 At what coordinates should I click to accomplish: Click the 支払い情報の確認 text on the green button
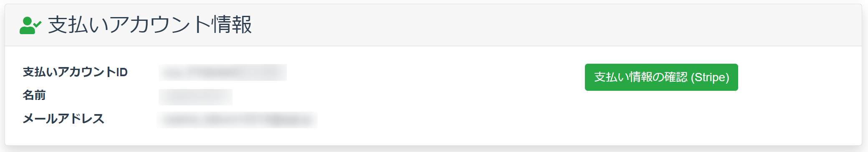tap(640, 77)
